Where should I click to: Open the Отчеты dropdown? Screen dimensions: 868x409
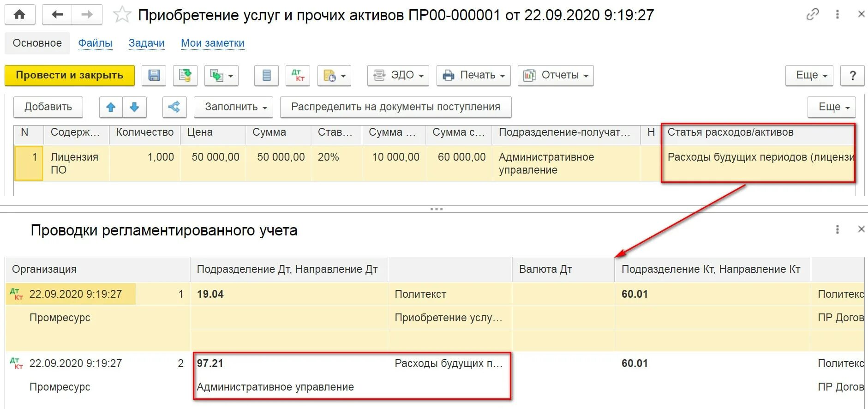(556, 75)
